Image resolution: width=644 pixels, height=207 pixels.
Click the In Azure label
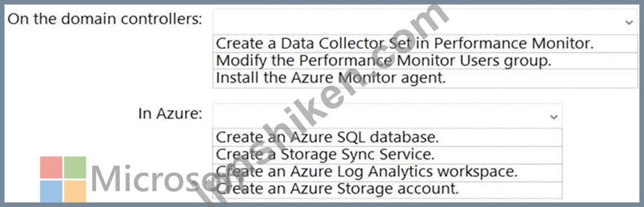click(170, 114)
